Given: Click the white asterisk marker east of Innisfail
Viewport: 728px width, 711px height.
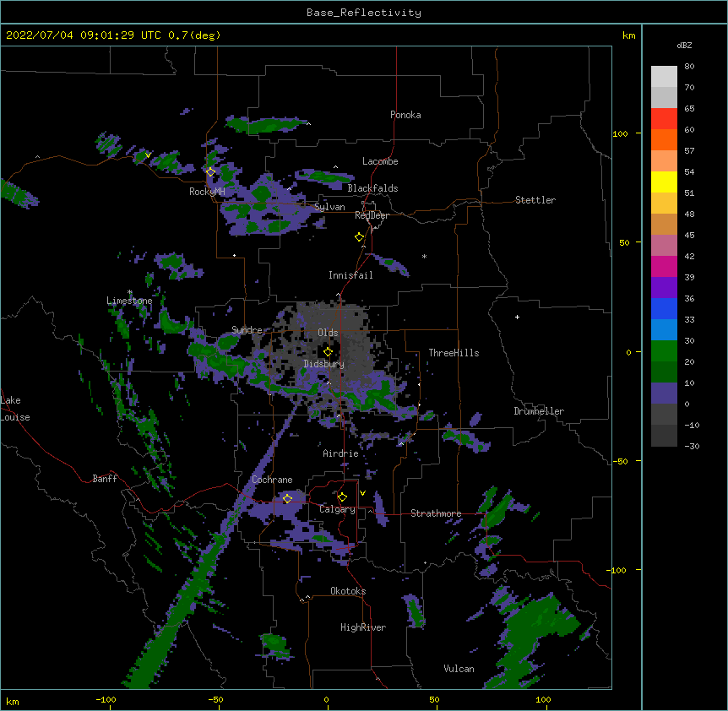Looking at the screenshot, I should pos(424,256).
